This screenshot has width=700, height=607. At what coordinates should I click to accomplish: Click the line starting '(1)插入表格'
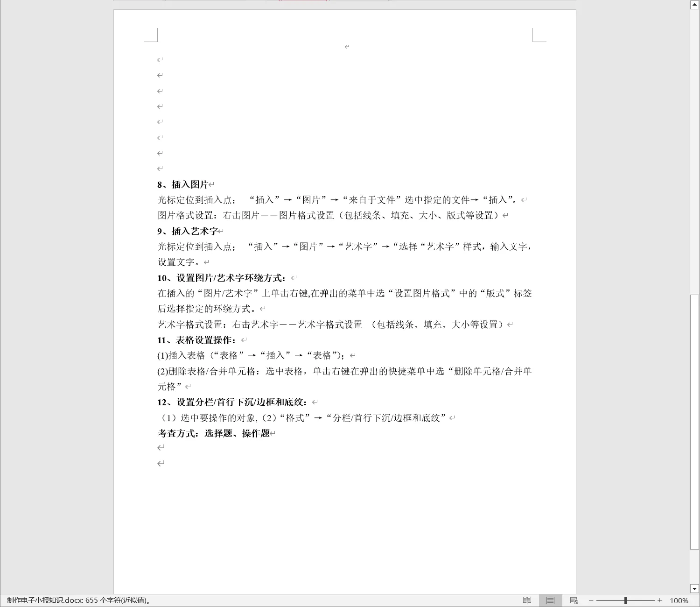pyautogui.click(x=252, y=355)
